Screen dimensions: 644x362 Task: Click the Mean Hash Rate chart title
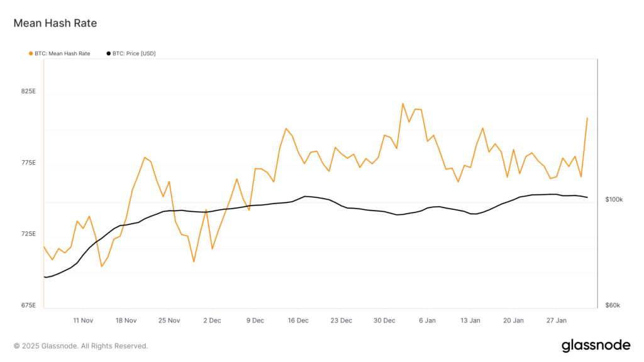[x=55, y=23]
